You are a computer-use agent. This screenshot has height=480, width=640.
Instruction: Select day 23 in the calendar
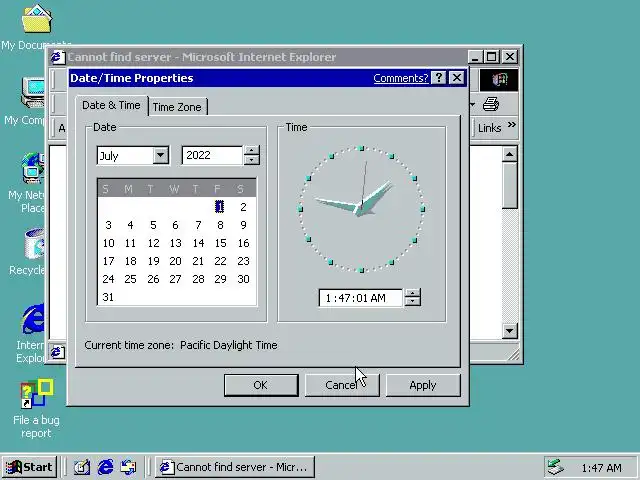click(x=243, y=261)
